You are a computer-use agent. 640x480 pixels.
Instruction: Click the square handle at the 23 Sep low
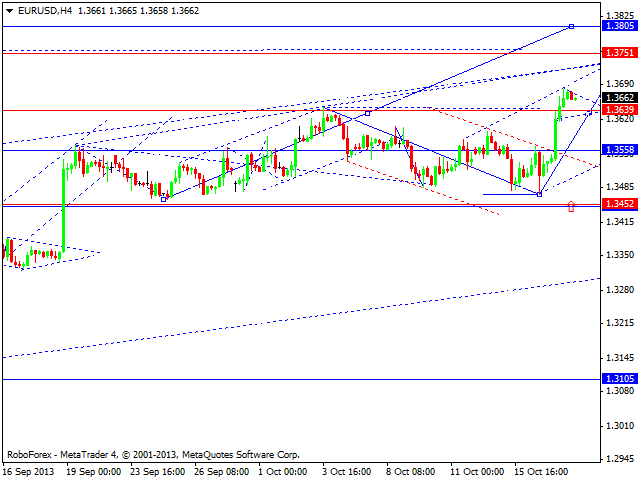pyautogui.click(x=164, y=200)
